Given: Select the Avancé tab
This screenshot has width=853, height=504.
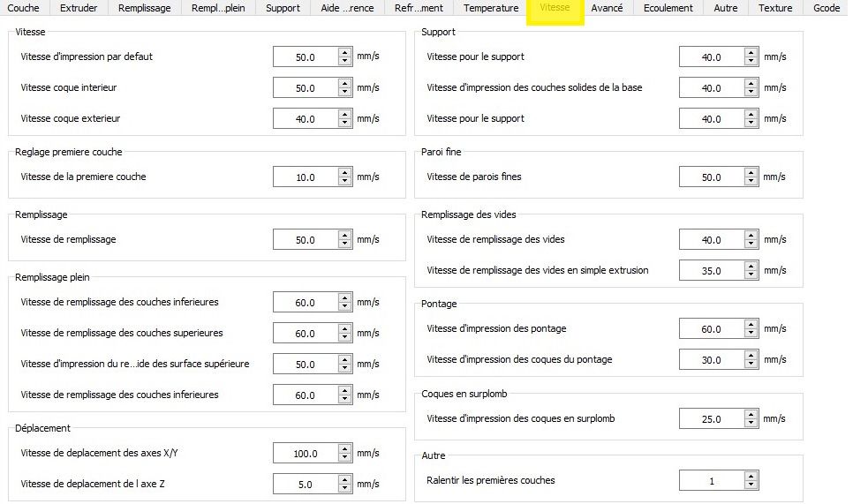Looking at the screenshot, I should tap(607, 8).
